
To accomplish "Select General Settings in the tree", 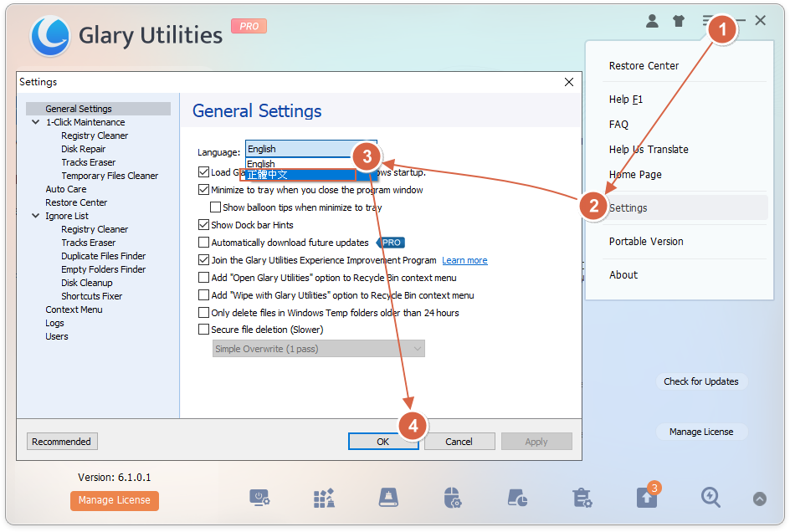I will pyautogui.click(x=98, y=109).
